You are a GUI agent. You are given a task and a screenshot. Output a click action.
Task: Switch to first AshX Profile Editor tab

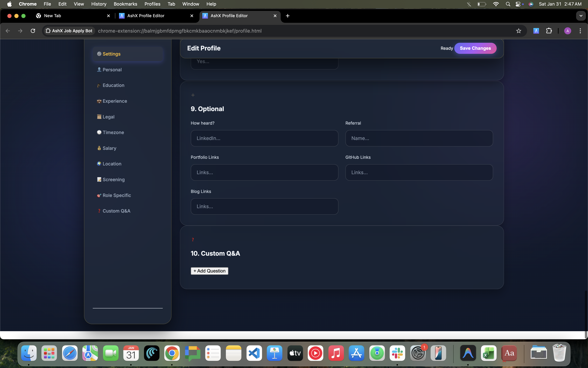156,16
